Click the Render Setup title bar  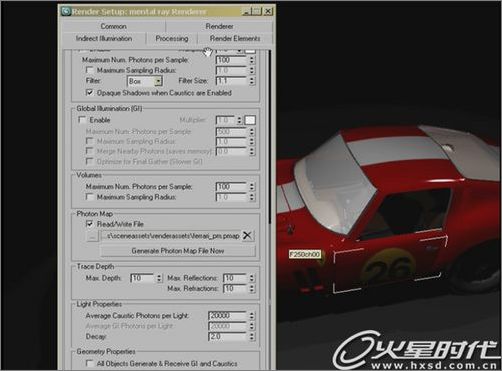[167, 12]
